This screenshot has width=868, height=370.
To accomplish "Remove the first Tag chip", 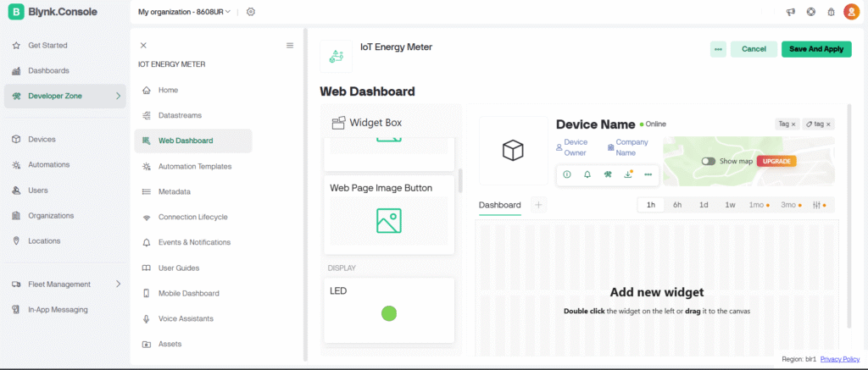I will [793, 124].
